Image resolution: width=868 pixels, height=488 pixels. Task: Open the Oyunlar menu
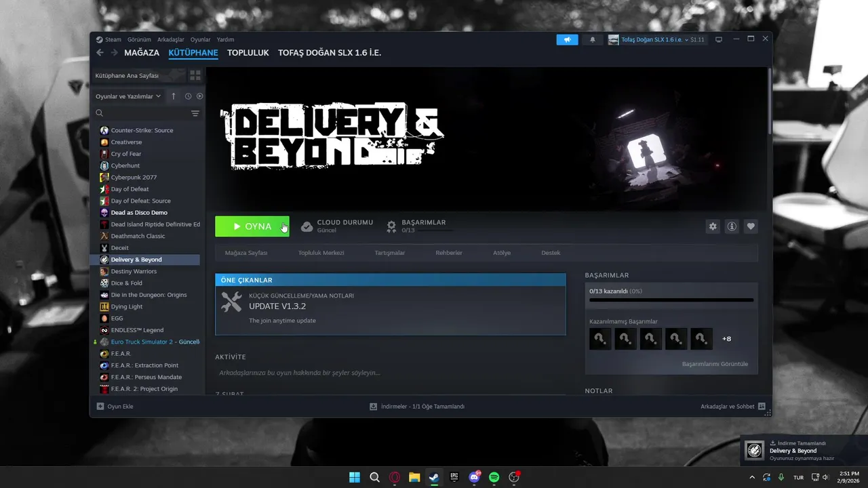coord(200,39)
